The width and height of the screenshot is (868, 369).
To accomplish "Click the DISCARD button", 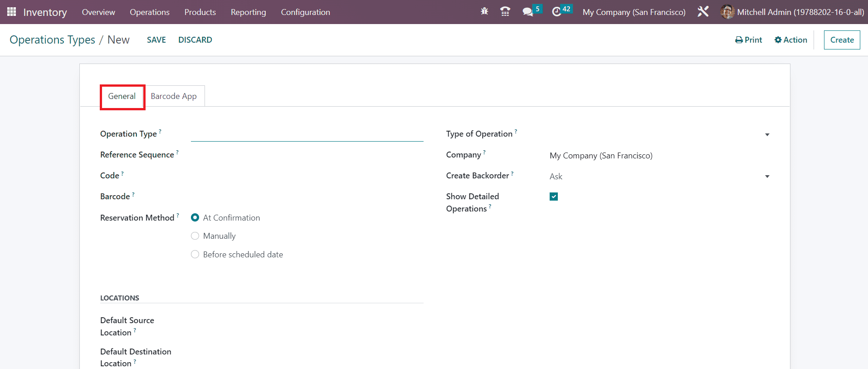I will point(195,40).
